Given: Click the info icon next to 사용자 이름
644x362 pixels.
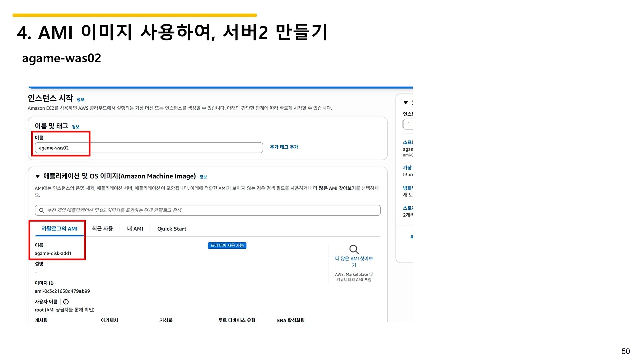Looking at the screenshot, I should click(66, 302).
